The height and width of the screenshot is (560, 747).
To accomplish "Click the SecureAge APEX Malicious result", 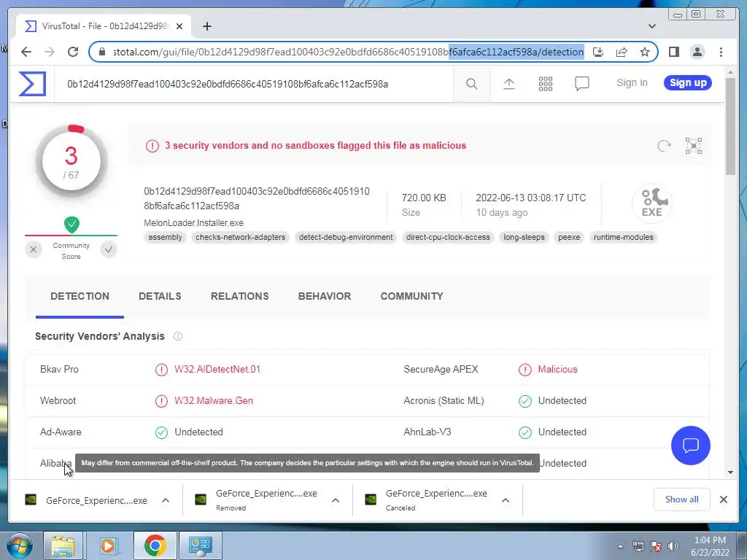I will point(557,369).
